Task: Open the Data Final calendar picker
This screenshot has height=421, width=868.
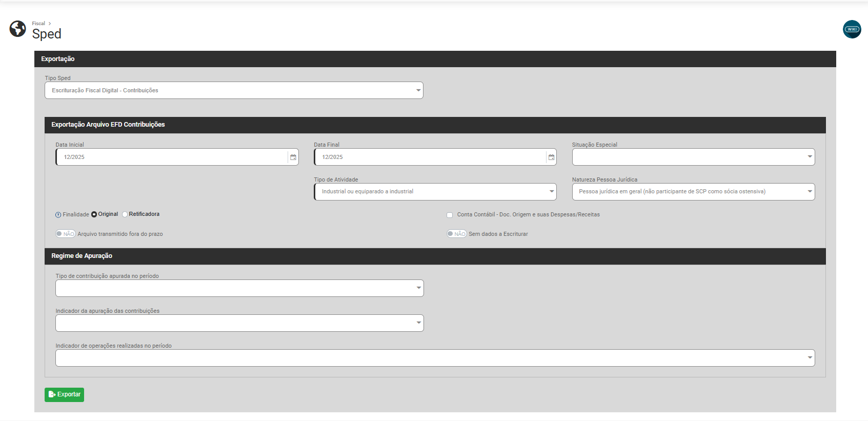Action: pyautogui.click(x=551, y=157)
